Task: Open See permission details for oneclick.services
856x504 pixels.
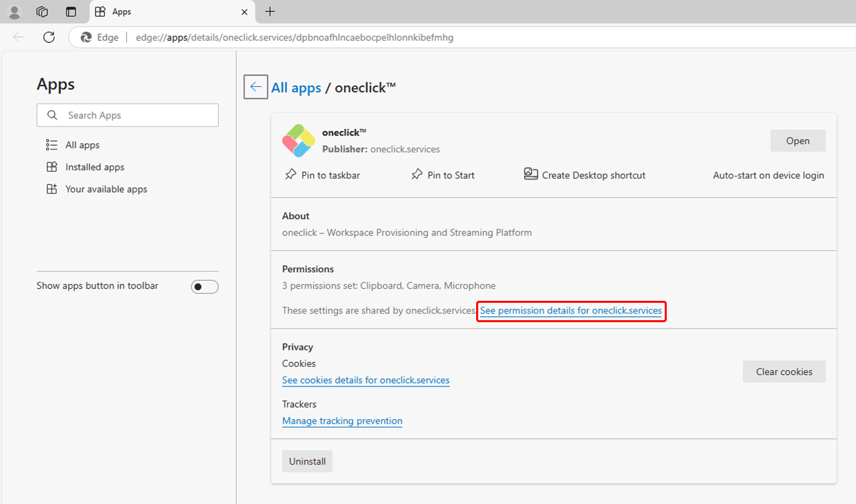Action: click(570, 311)
